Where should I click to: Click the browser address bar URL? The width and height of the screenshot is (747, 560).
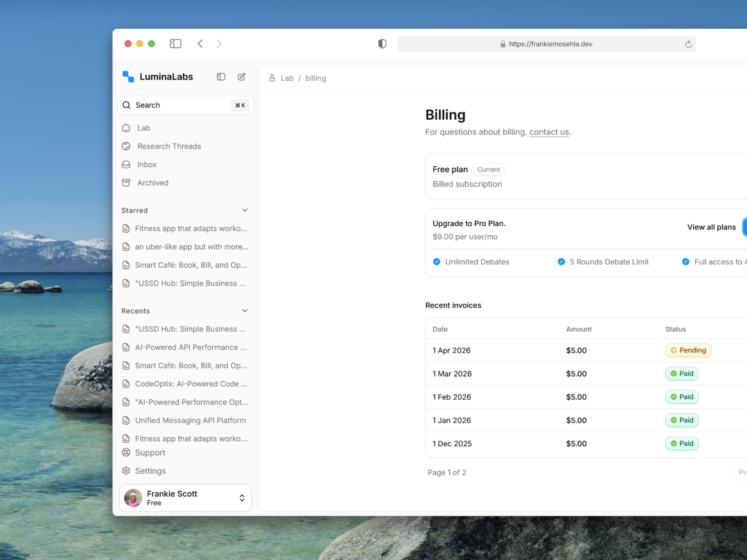(x=550, y=44)
